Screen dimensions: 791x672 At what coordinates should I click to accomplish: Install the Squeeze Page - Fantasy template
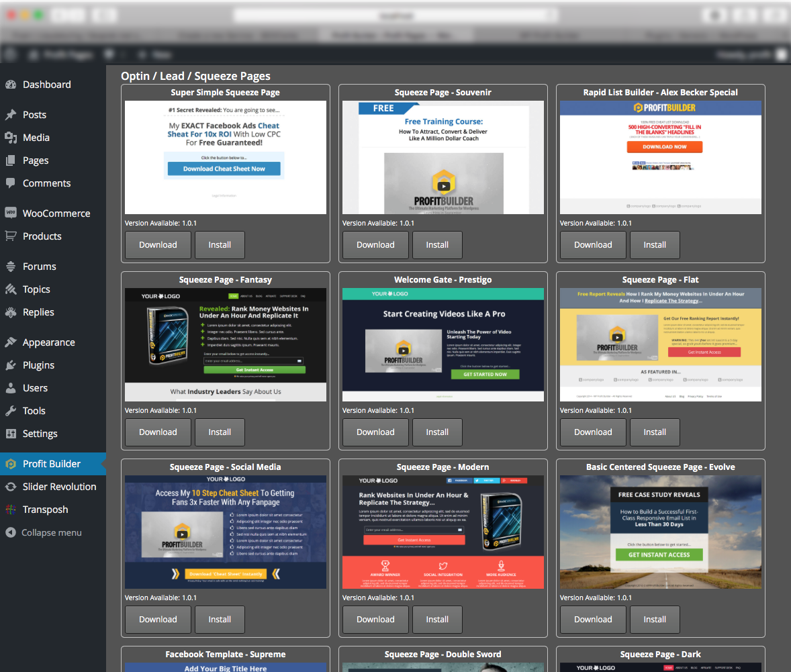pos(220,432)
